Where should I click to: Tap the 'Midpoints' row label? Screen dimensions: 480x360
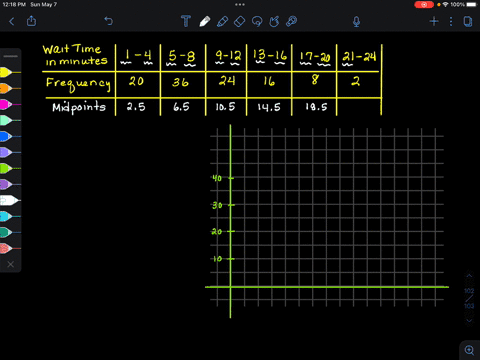(x=79, y=107)
